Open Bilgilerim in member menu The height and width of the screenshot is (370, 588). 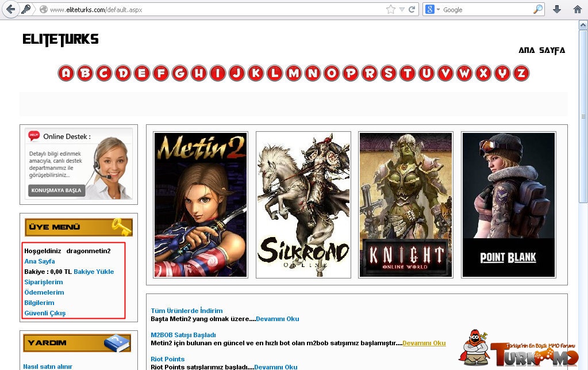39,303
